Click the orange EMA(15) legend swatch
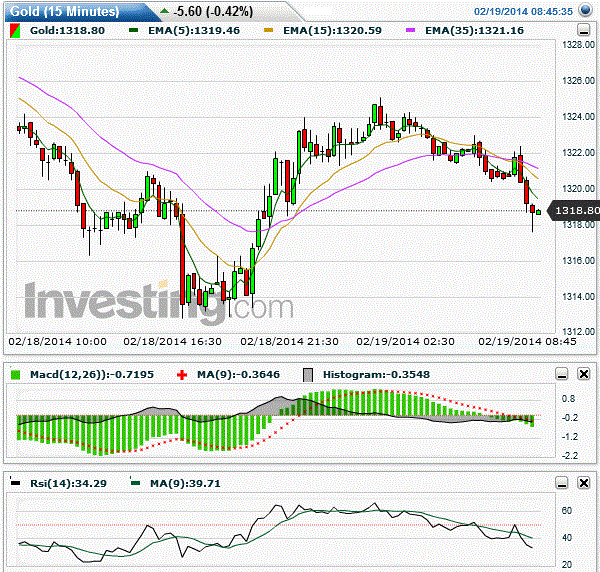This screenshot has height=572, width=600. click(x=269, y=30)
